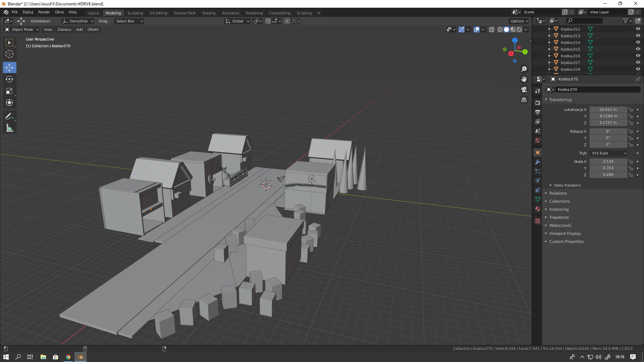Open Material properties tab

click(x=538, y=209)
